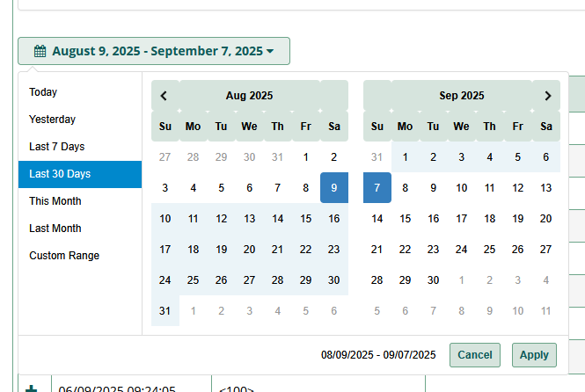Pick August 20 in the calendar
This screenshot has width=585, height=392.
[x=250, y=249]
